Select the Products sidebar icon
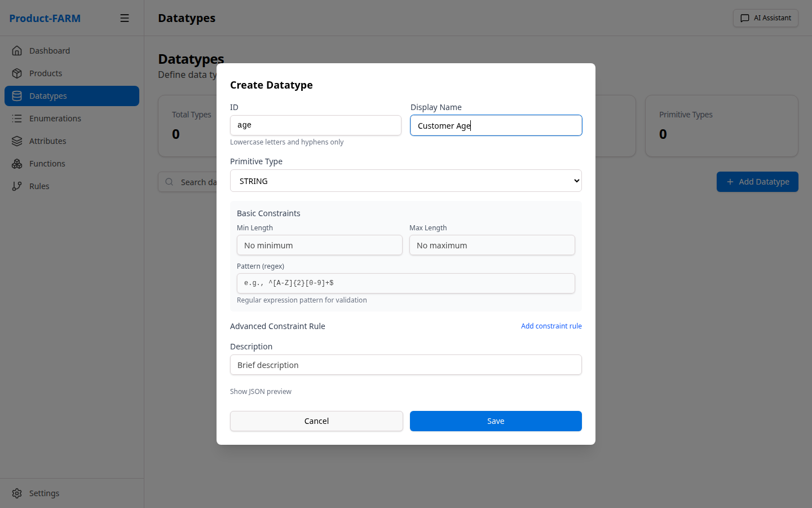The width and height of the screenshot is (812, 508). [x=17, y=73]
